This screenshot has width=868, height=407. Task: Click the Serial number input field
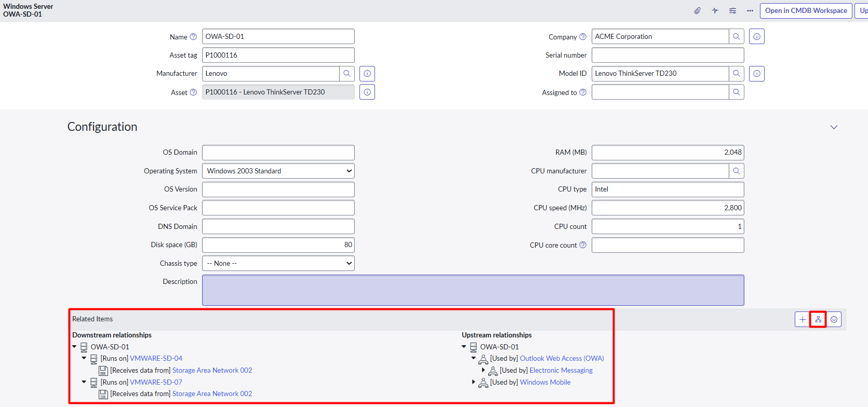[x=668, y=55]
